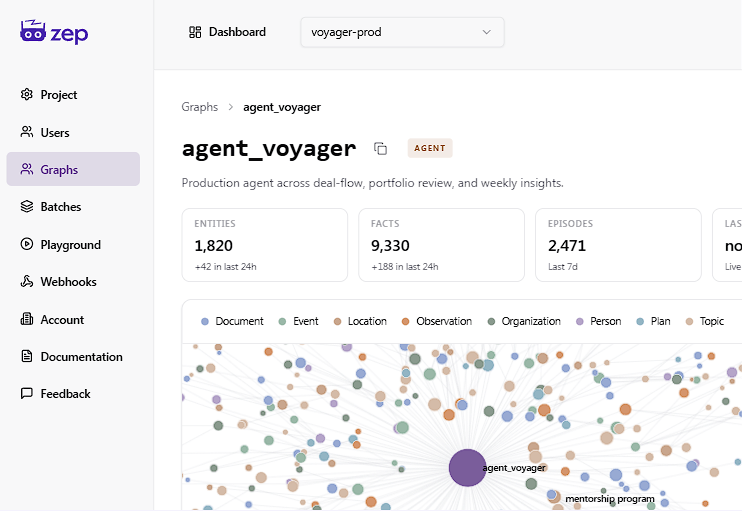
Task: Click the Dashboard label
Action: pyautogui.click(x=237, y=32)
